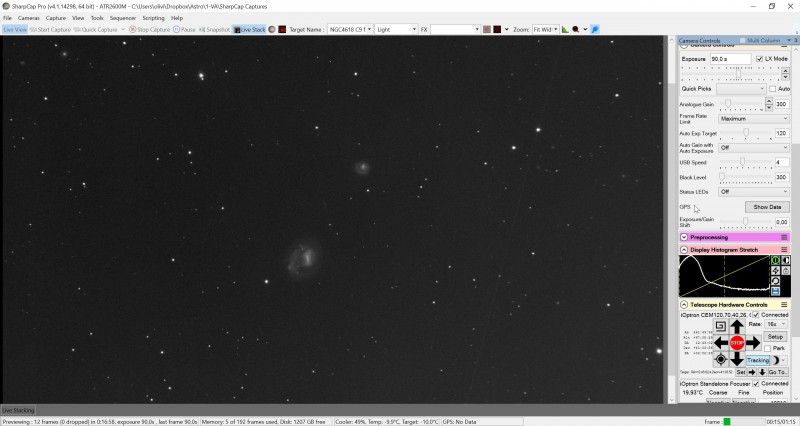Open Target Name NGC4618 dropdown
800x426 pixels.
click(x=350, y=30)
